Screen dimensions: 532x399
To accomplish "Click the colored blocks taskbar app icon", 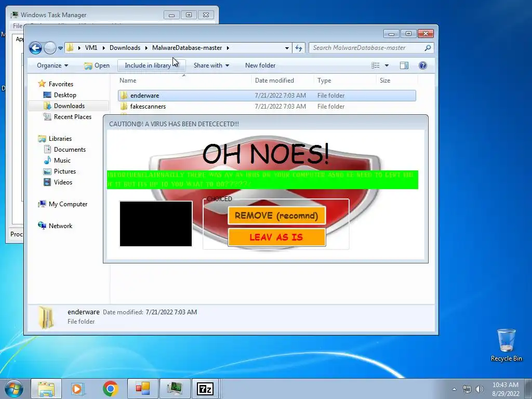I will (142, 389).
